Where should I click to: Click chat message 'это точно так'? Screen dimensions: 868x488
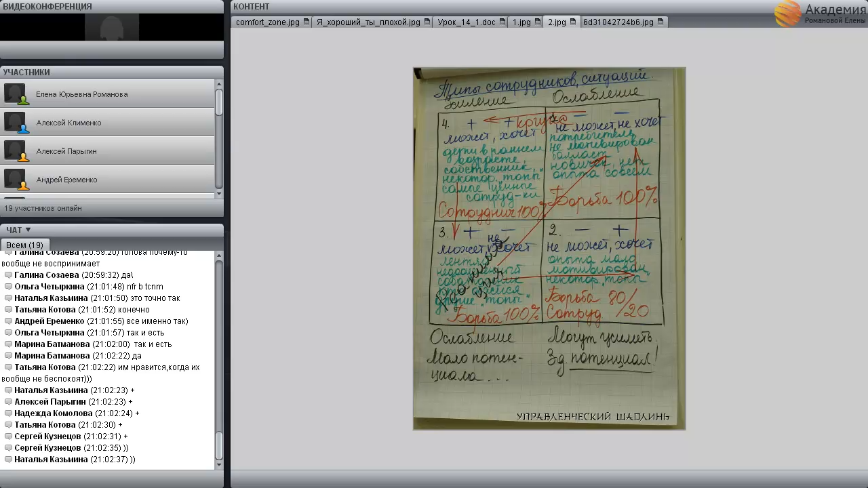click(x=154, y=298)
